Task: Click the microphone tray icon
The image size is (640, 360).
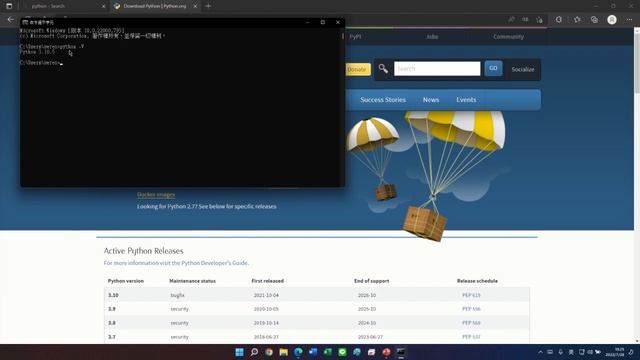Action: coord(560,352)
